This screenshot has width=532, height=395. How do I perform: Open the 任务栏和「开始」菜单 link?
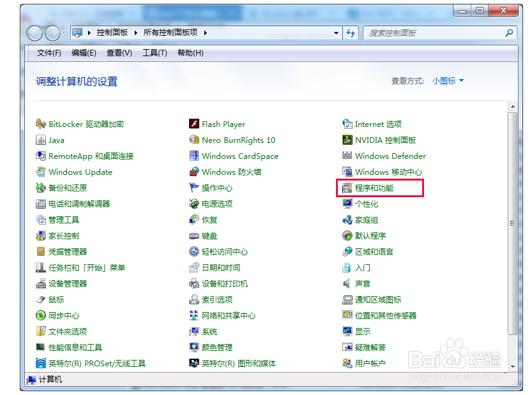(x=87, y=267)
